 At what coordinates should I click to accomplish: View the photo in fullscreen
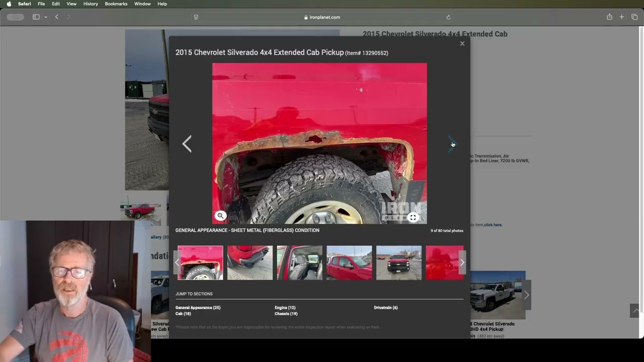413,217
